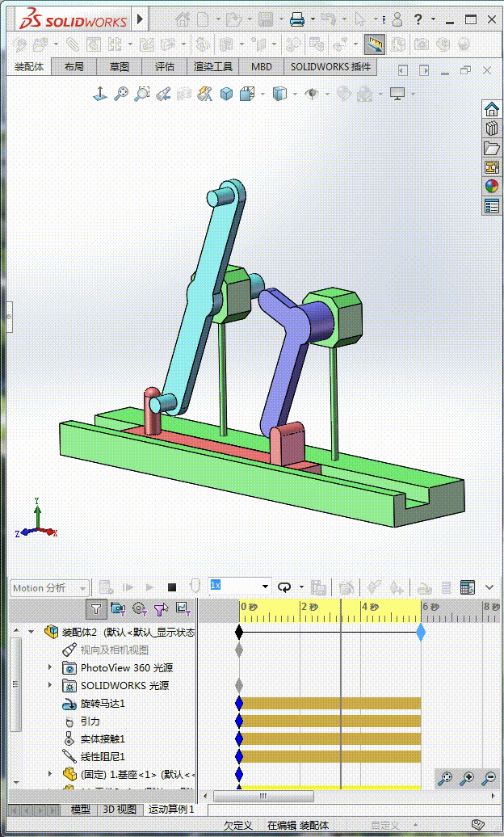Toggle the Measure tool in command toolbar
The image size is (504, 837).
click(x=375, y=44)
